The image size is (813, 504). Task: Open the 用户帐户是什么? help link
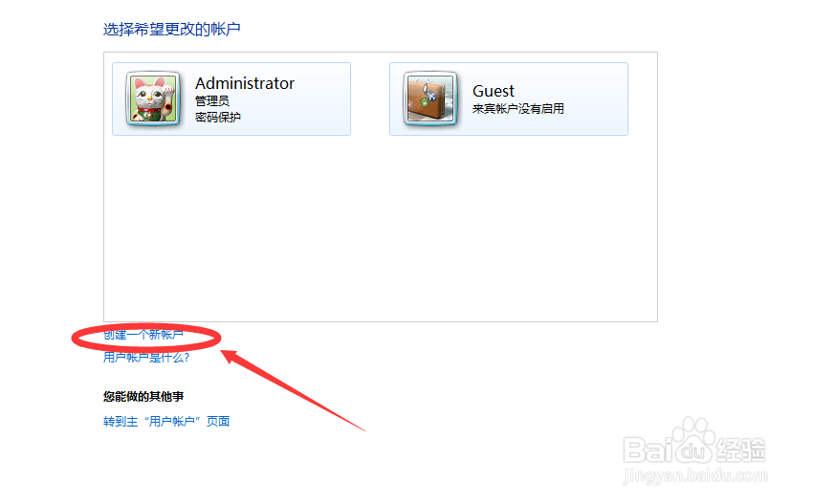click(146, 358)
